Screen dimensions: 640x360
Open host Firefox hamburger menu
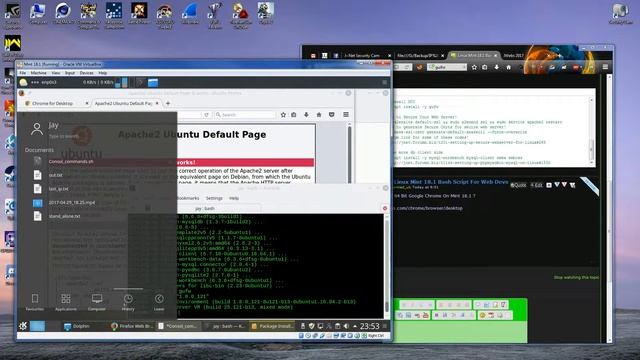click(x=605, y=67)
